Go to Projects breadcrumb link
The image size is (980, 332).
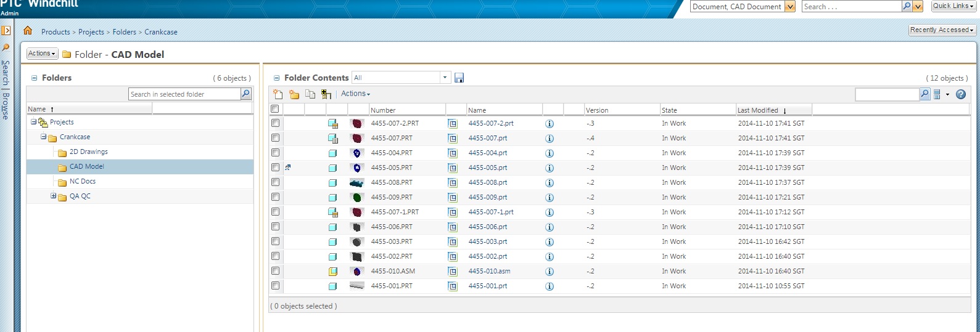91,32
